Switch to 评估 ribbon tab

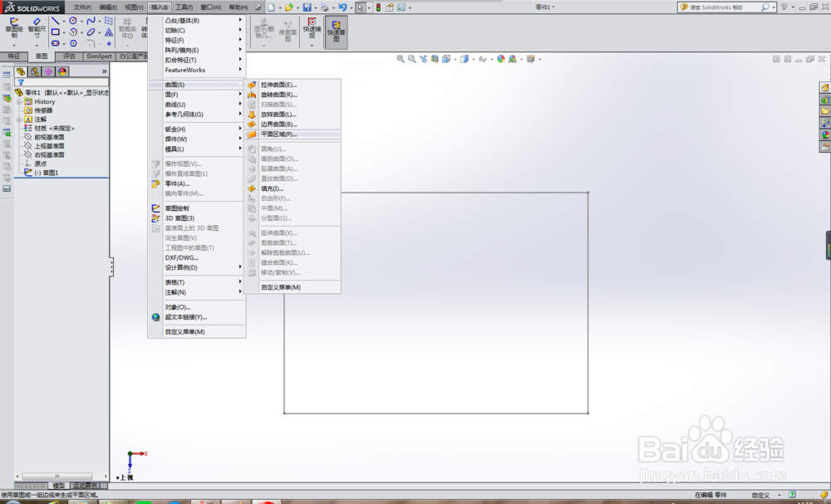(x=70, y=56)
